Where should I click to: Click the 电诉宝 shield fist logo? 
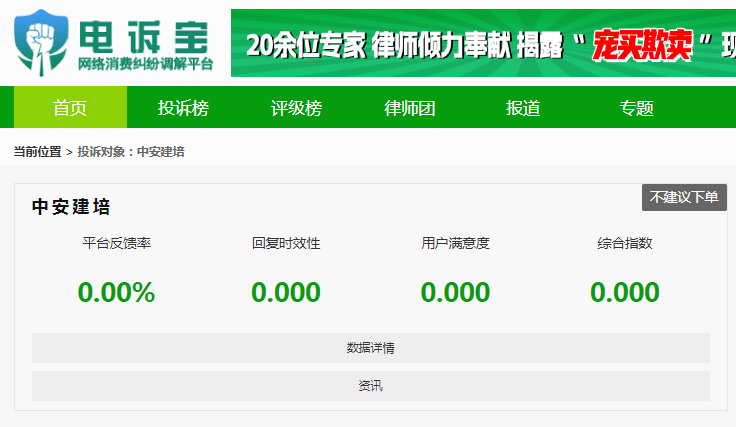coord(41,43)
